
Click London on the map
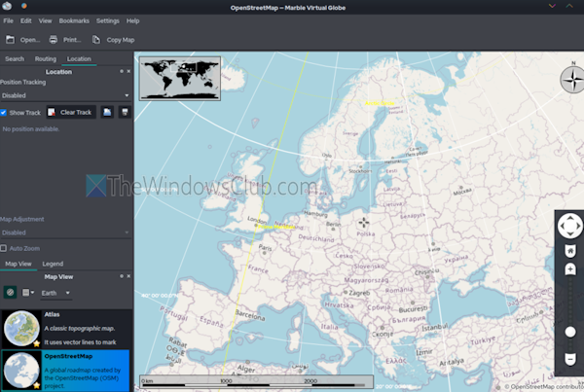(x=257, y=219)
